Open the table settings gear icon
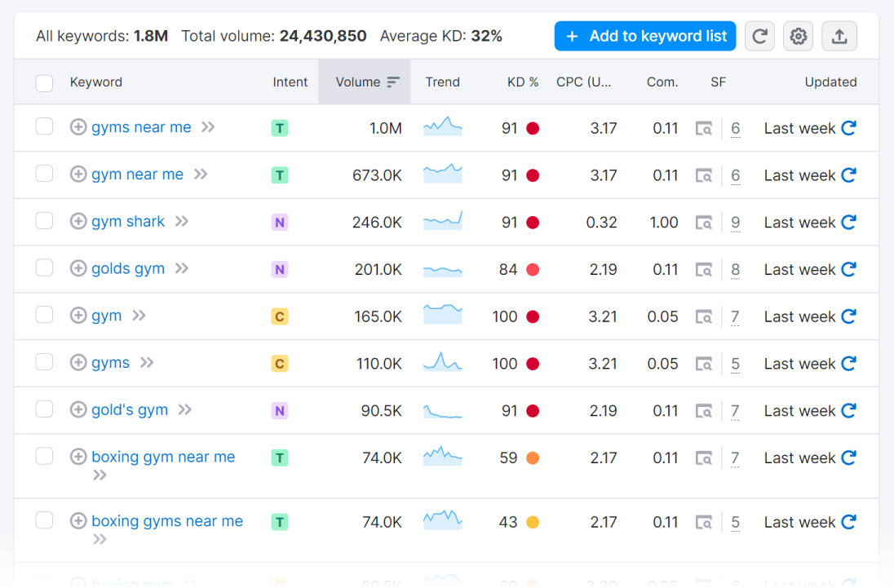Screen dimensions: 894x588 point(798,36)
